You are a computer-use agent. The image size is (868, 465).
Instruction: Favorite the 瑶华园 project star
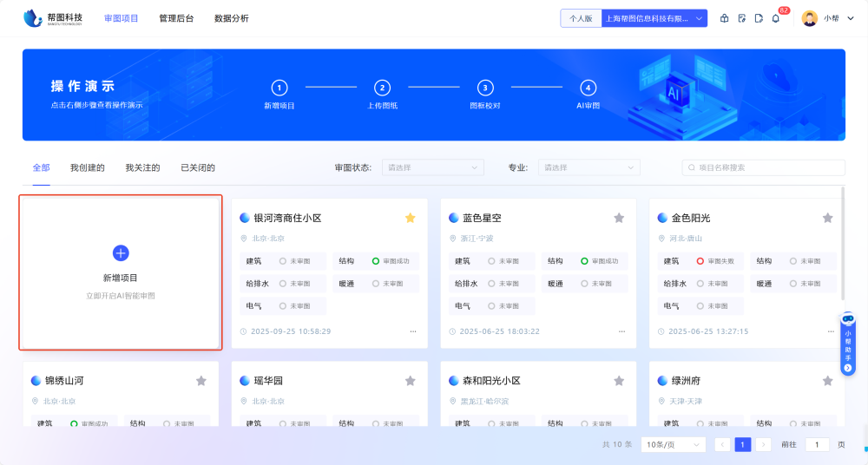click(x=411, y=381)
